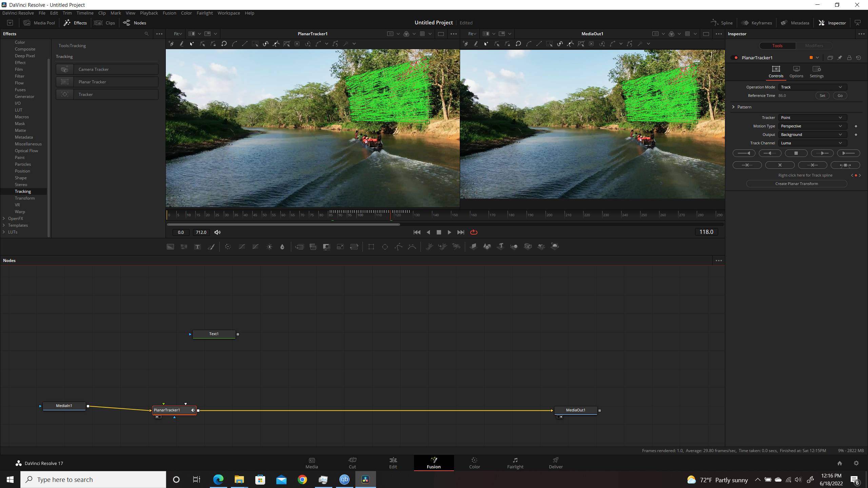Add a pEmitter particle node from the toolbar
The image size is (868, 488).
click(429, 247)
